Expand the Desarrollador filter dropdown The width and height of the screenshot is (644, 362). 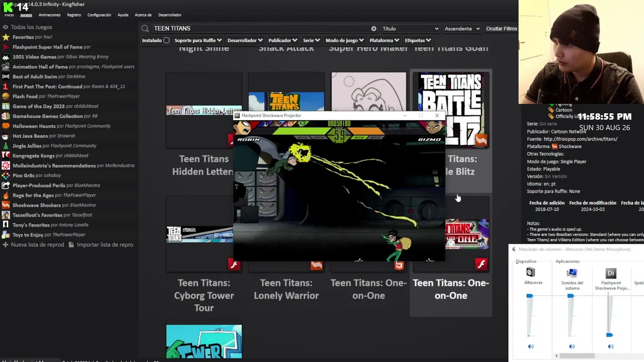[x=245, y=40]
